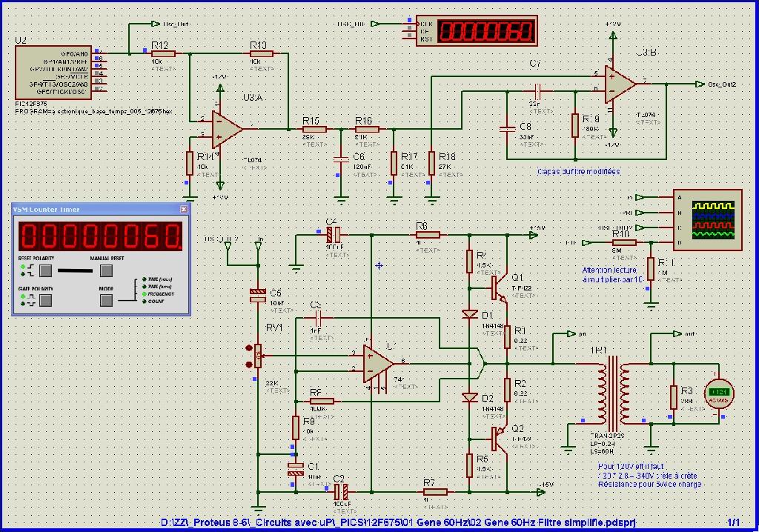
Task: Select resistor R9
Action: 296,428
